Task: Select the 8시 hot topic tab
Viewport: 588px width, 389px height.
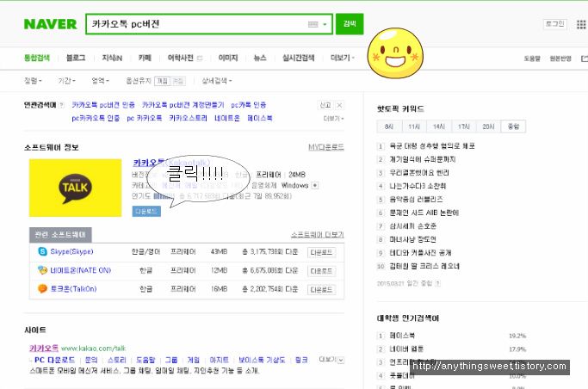Action: 389,127
